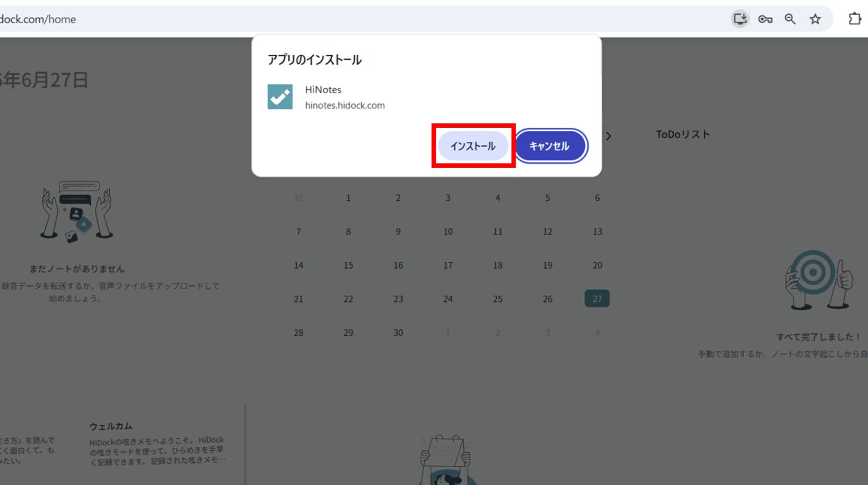Select date 8 in the calendar
This screenshot has height=485, width=868.
coord(348,232)
